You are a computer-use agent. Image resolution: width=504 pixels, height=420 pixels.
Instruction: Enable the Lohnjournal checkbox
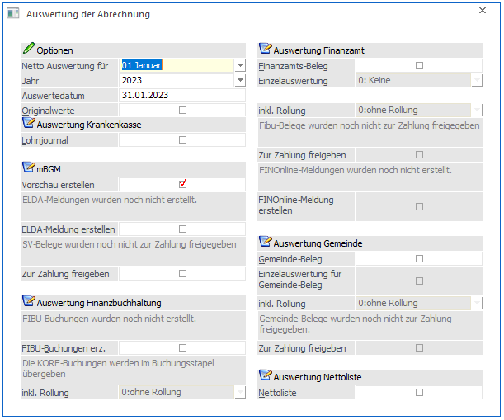[x=182, y=140]
